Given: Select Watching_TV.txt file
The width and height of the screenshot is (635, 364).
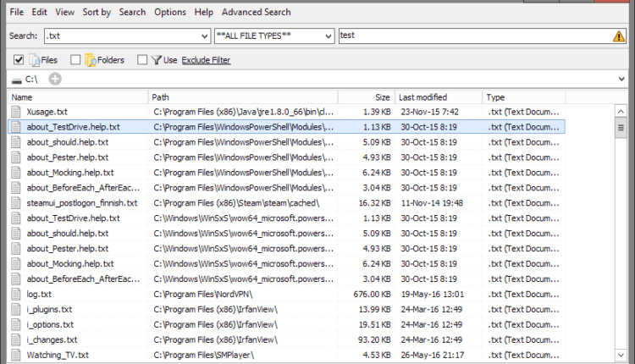Looking at the screenshot, I should (x=286, y=355).
